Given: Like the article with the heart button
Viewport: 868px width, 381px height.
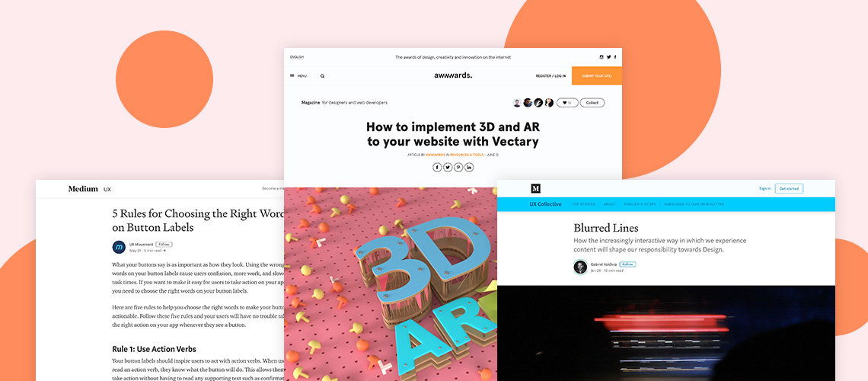Looking at the screenshot, I should (x=566, y=102).
